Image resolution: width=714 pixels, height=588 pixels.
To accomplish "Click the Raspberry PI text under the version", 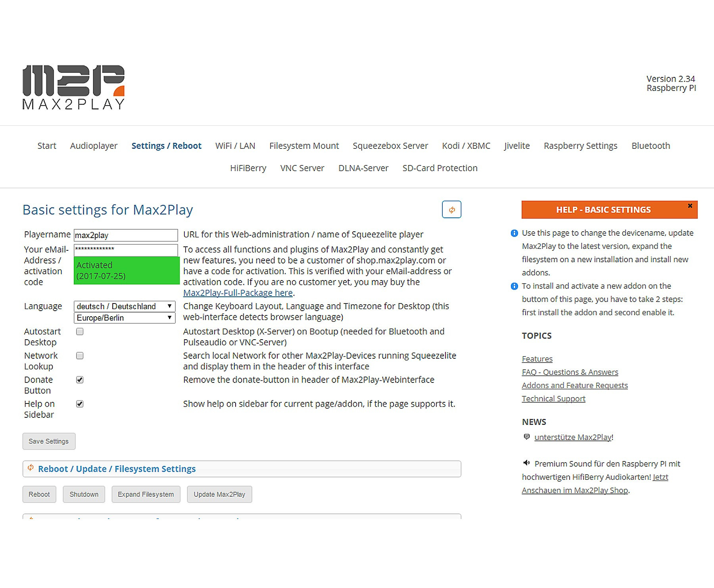I will tap(671, 88).
